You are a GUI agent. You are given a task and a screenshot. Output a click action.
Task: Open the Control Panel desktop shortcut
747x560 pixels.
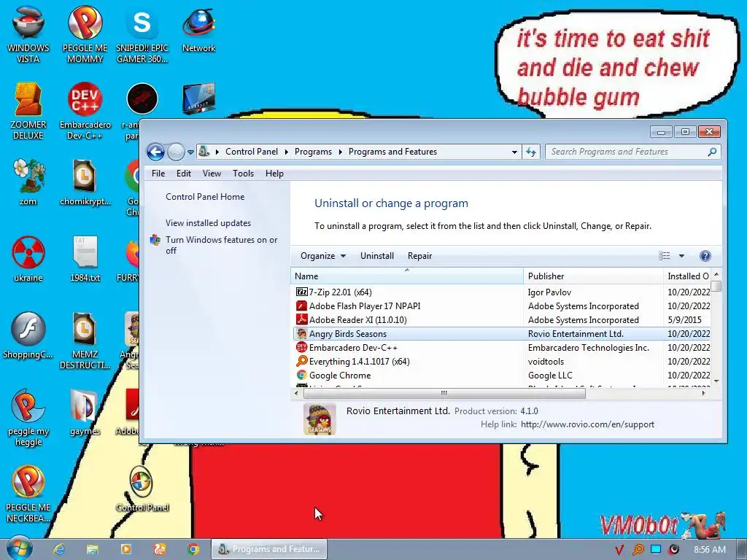click(x=142, y=489)
